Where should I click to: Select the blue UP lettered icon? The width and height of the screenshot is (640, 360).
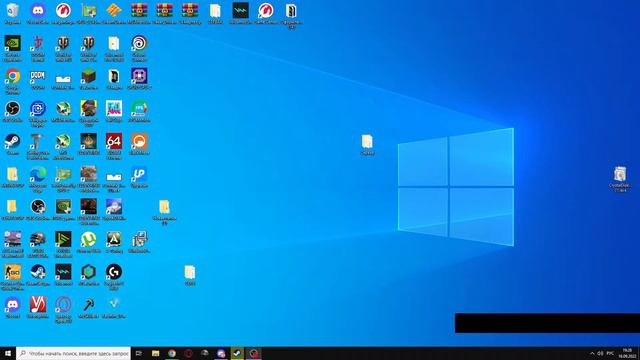pyautogui.click(x=139, y=174)
